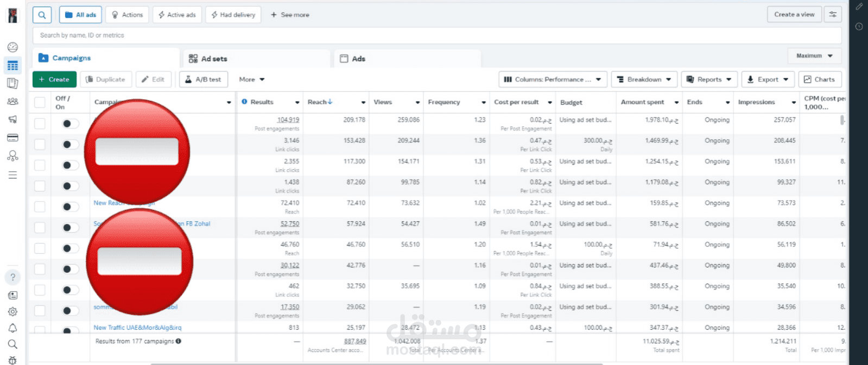This screenshot has height=365, width=868.
Task: Click the pencil edit icon in dark side panel
Action: (x=859, y=7)
